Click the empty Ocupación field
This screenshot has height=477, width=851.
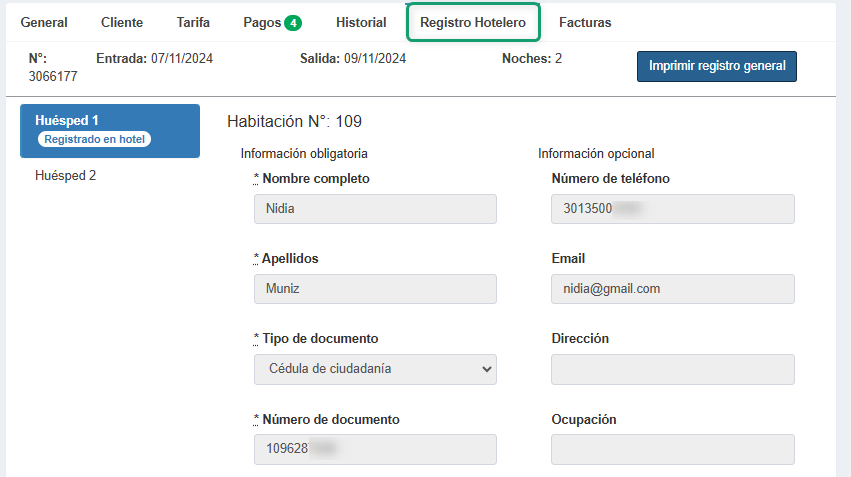click(x=672, y=449)
